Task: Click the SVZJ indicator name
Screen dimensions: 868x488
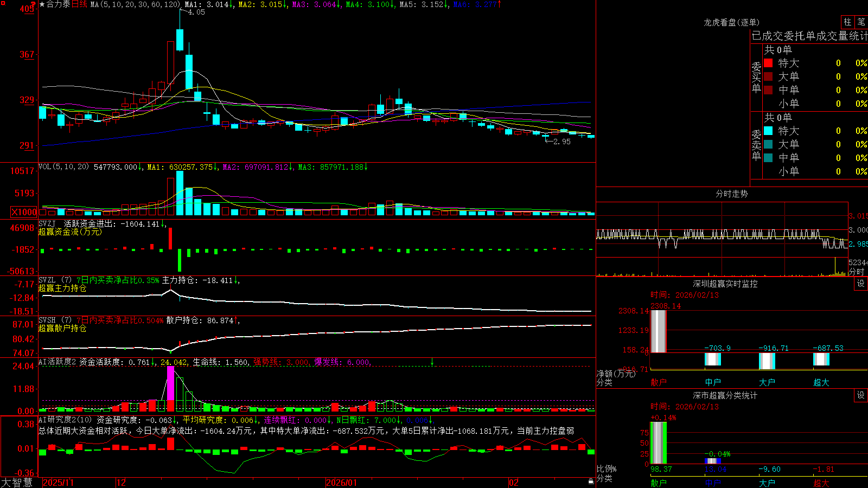Action: (x=47, y=223)
